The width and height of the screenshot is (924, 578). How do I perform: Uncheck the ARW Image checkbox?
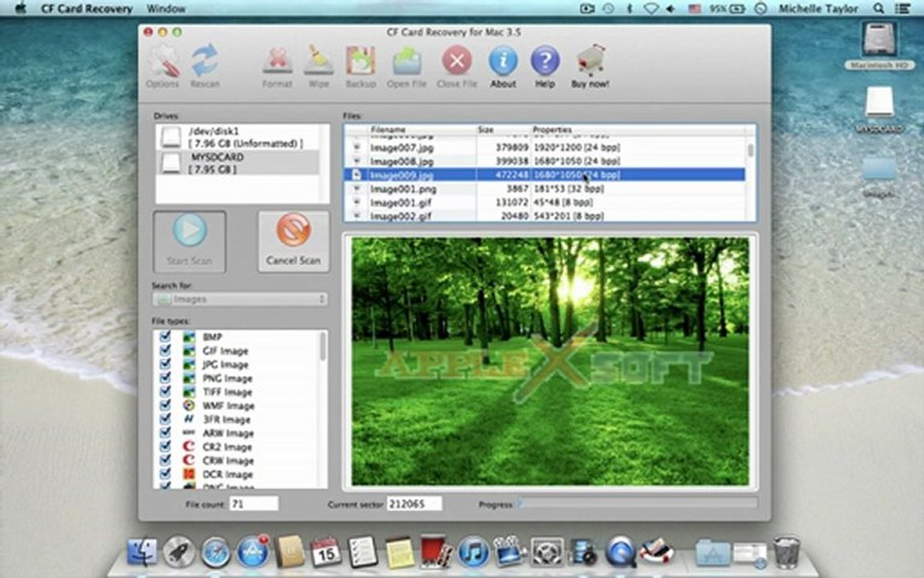click(165, 433)
